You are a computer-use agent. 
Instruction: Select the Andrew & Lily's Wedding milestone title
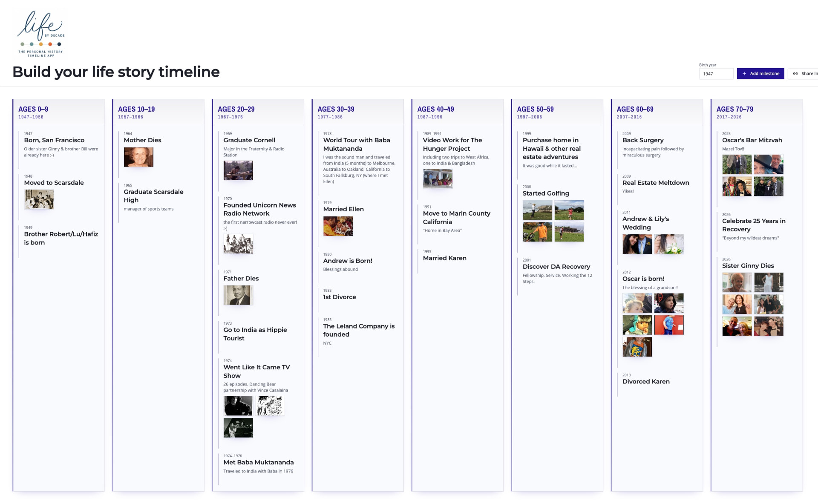tap(645, 223)
